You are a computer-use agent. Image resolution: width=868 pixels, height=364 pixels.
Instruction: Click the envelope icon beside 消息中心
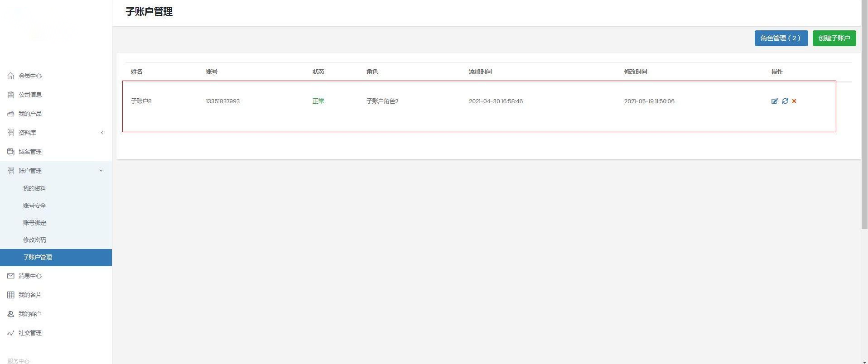point(11,276)
